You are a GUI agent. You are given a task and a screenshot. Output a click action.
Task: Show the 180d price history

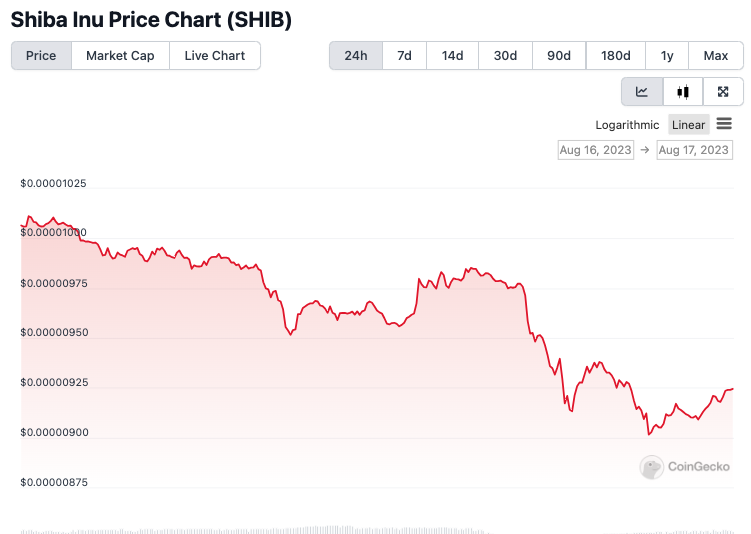[x=615, y=56]
